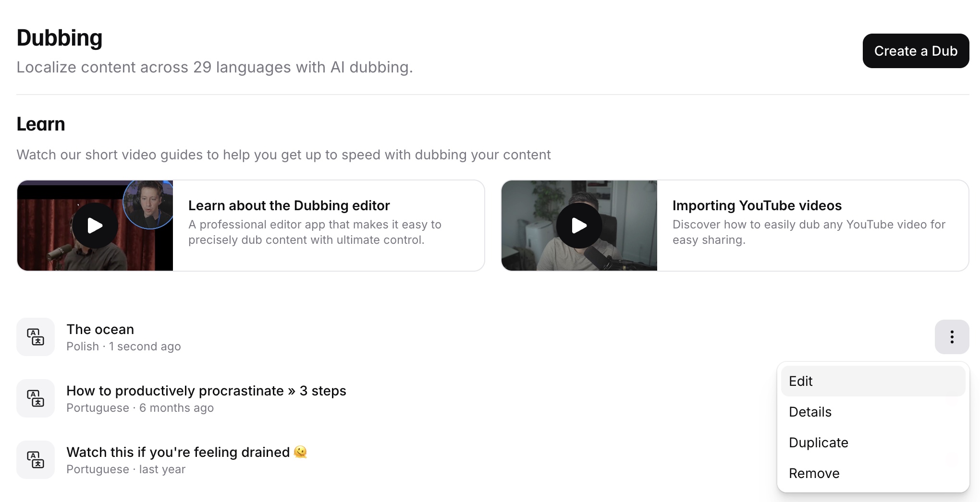The width and height of the screenshot is (980, 502).
Task: Open Watch this if you're feeling drained title
Action: pos(178,452)
